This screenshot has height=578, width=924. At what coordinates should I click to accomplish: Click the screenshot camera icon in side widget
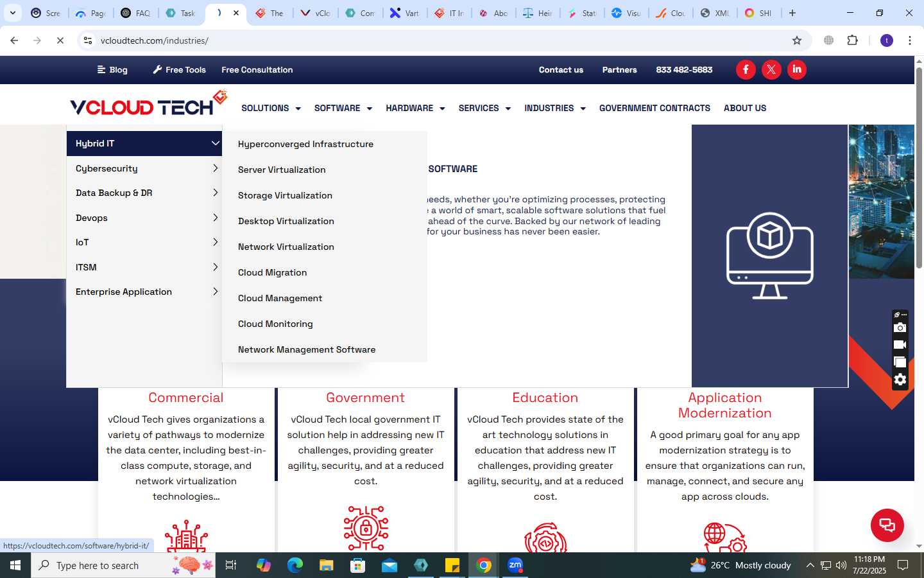(900, 328)
